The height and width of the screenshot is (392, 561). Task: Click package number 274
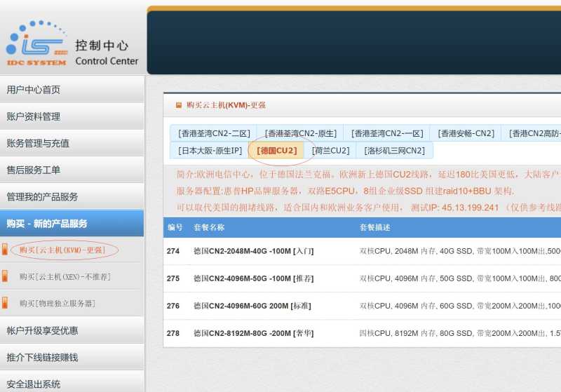173,251
